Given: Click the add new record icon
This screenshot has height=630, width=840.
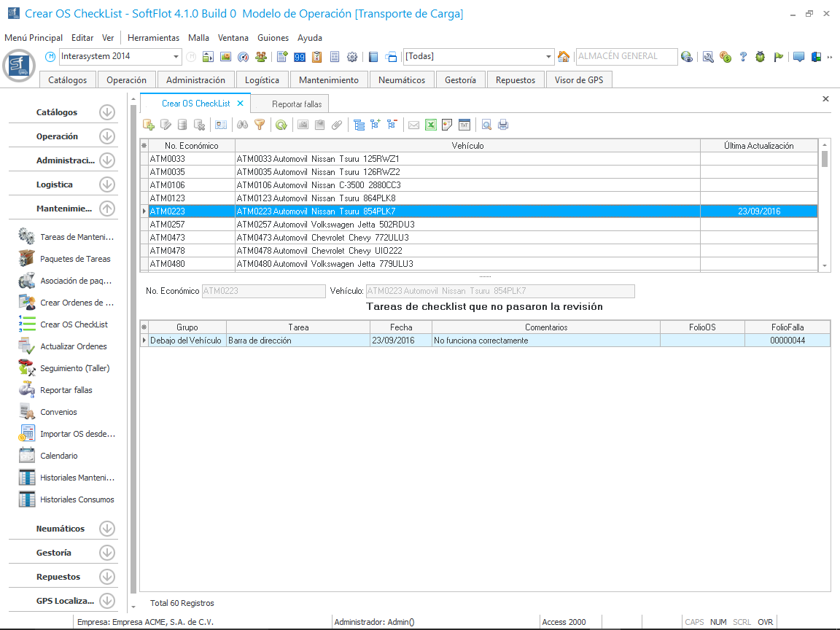Looking at the screenshot, I should point(149,125).
